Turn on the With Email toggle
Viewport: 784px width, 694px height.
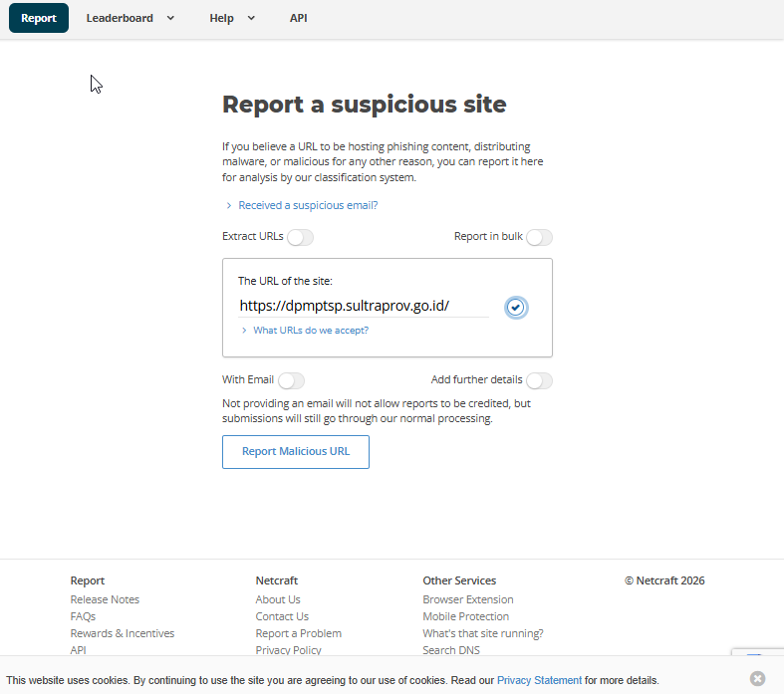coord(291,380)
